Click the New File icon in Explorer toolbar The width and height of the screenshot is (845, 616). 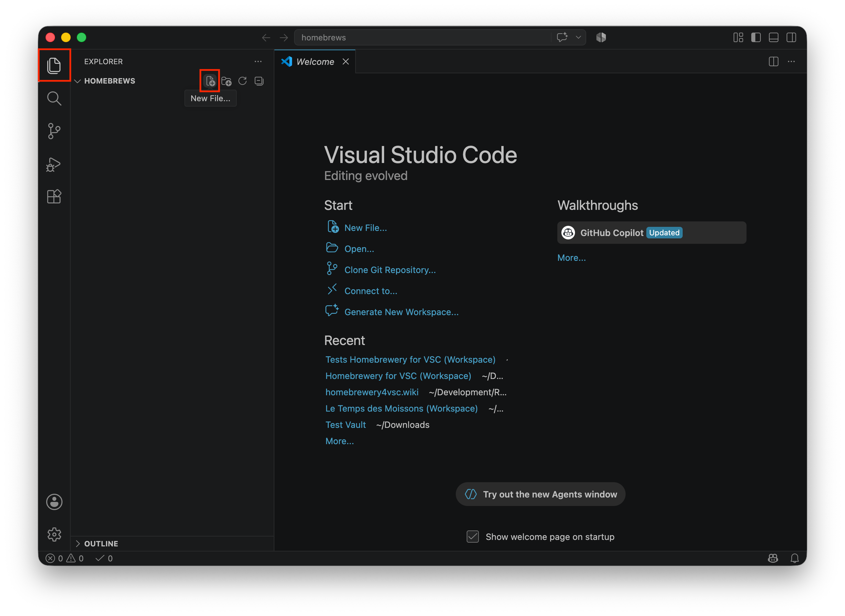[x=210, y=80]
